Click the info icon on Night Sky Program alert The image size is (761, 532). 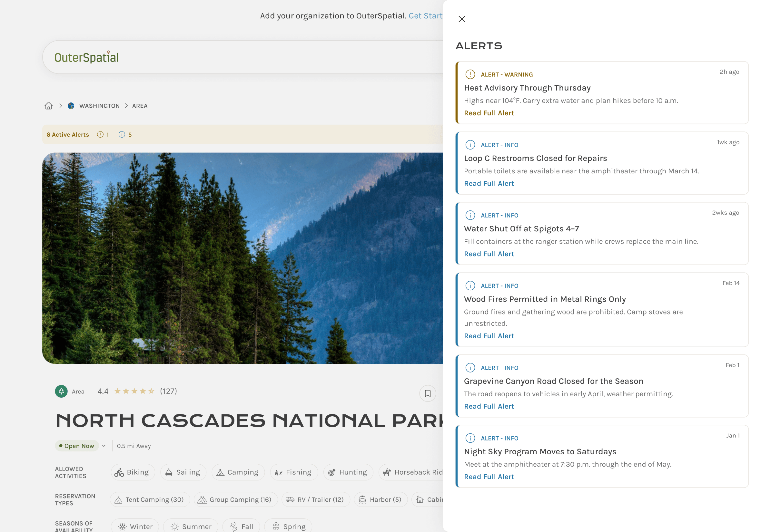click(470, 438)
